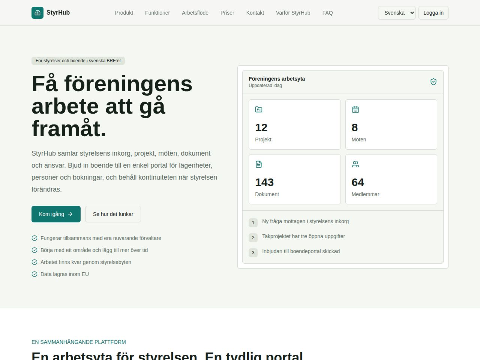Click the check icon beside 'Börja med ett område'

tap(34, 250)
